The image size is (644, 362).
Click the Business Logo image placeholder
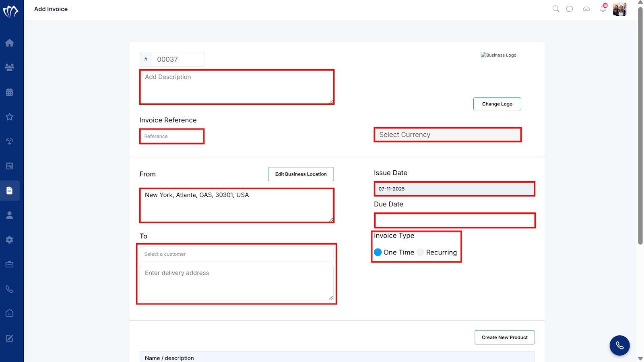click(x=498, y=55)
